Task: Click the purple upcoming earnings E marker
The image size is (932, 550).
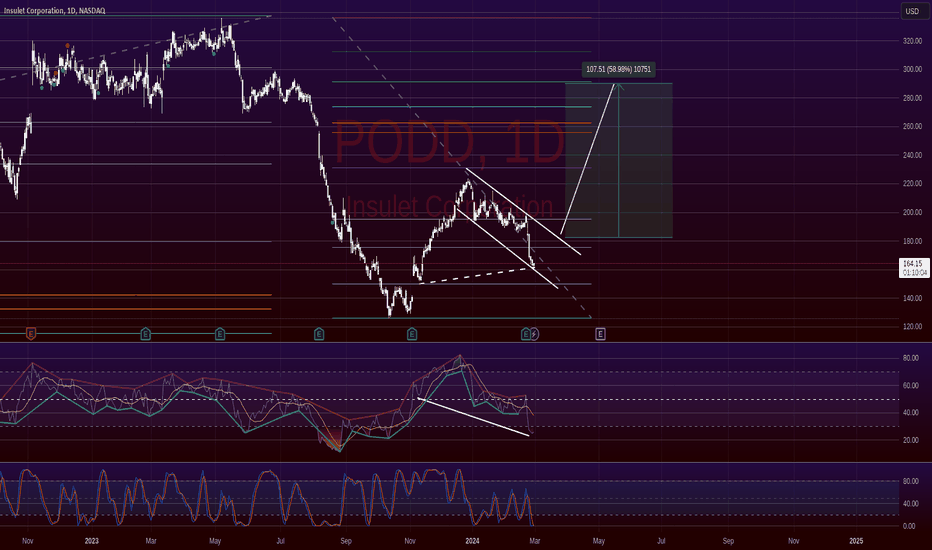Action: pyautogui.click(x=600, y=334)
